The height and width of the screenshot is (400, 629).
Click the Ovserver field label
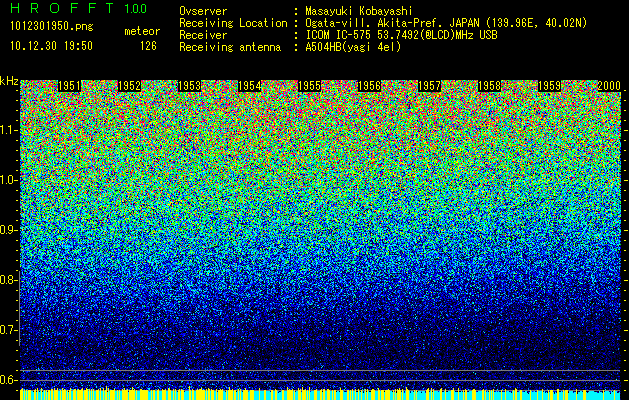[x=203, y=11]
